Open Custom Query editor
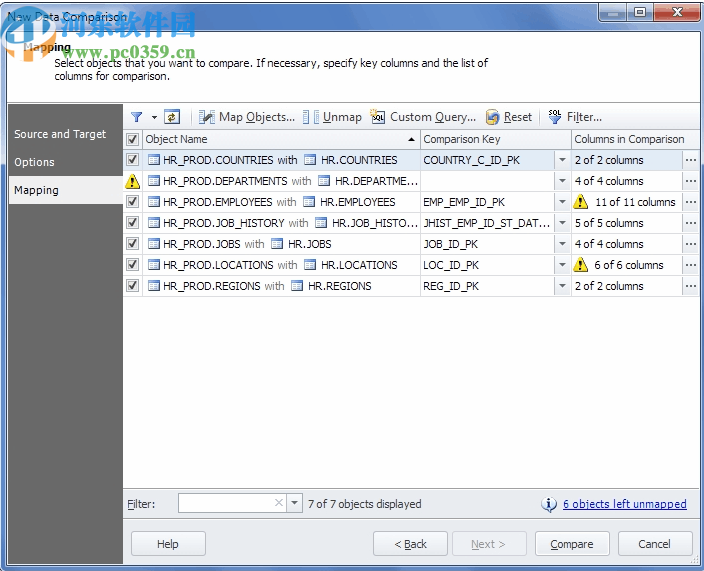704x571 pixels. pos(422,117)
